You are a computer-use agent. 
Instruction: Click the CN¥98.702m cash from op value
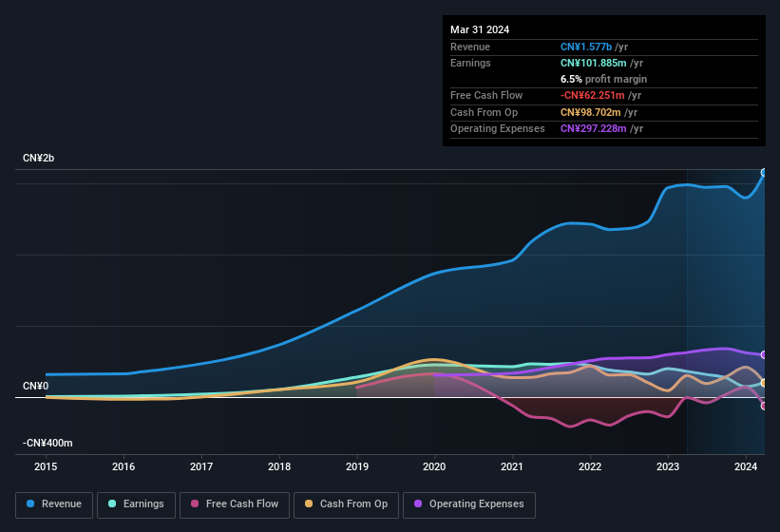click(x=591, y=112)
